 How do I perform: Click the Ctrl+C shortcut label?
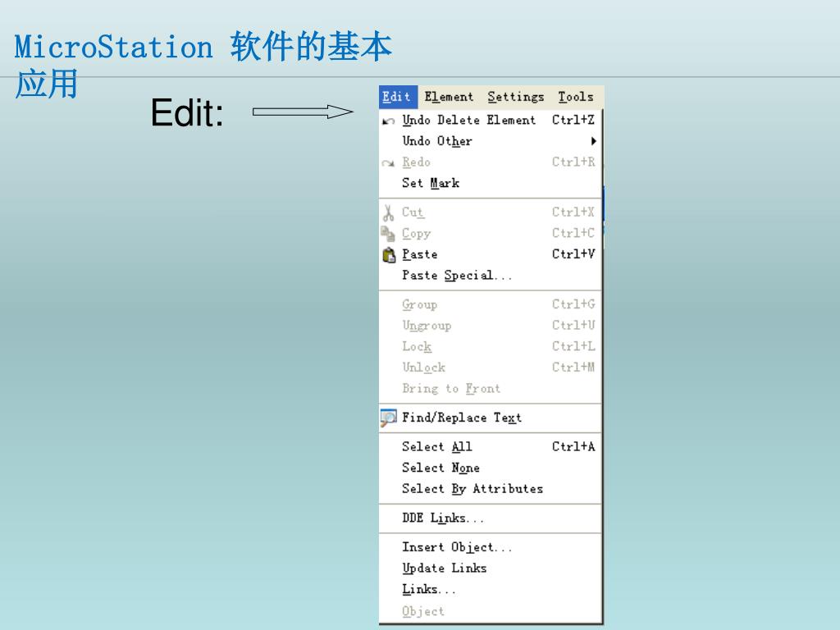(573, 233)
